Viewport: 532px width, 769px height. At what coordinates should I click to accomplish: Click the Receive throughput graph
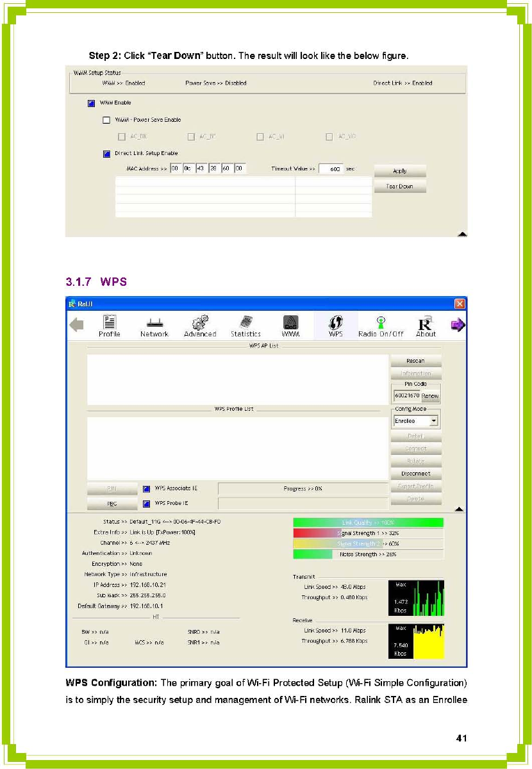coord(416,641)
